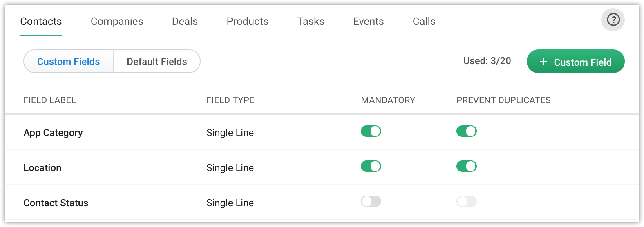
Task: Open the help question mark icon
Action: tap(613, 20)
